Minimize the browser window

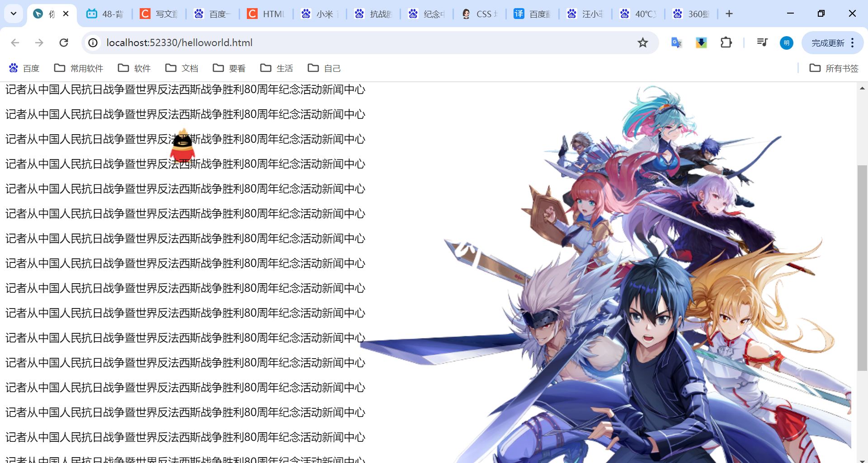tap(790, 14)
